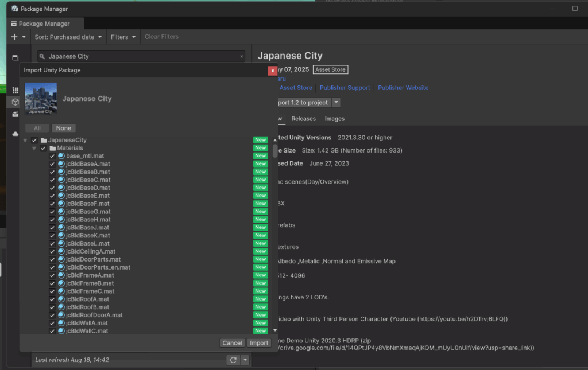Viewport: 588px width, 370px height.
Task: Click the Japanese City package thumbnail
Action: pos(41,99)
